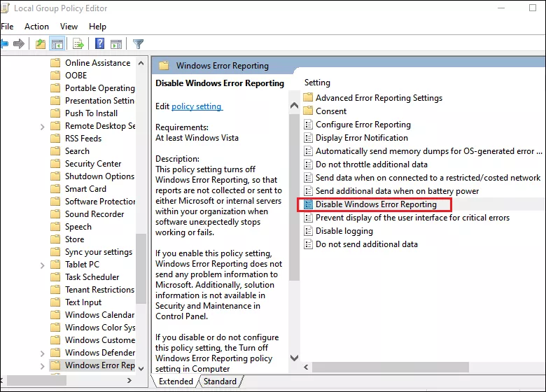Viewport: 546px width, 392px height.
Task: Open the Action menu
Action: [36, 27]
